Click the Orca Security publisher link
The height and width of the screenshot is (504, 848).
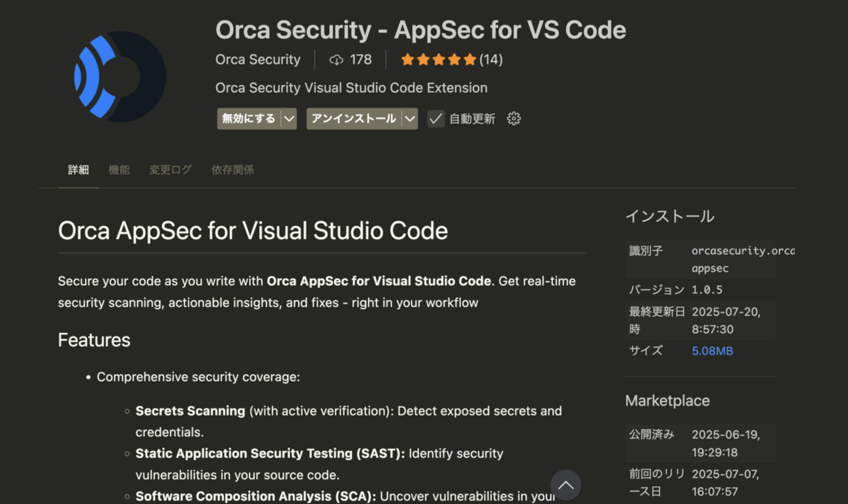point(258,59)
